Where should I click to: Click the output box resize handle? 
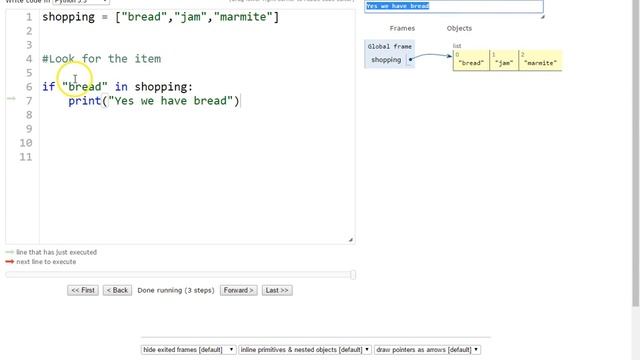pyautogui.click(x=542, y=17)
